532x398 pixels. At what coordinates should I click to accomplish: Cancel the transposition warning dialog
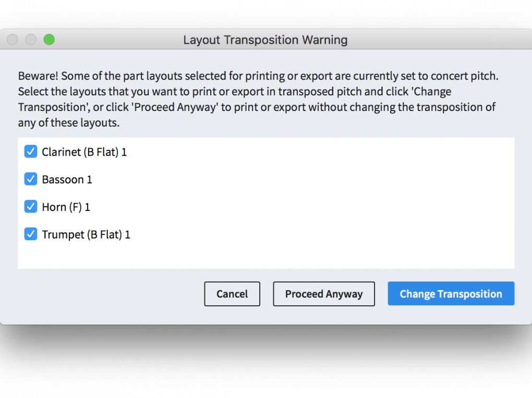[232, 294]
